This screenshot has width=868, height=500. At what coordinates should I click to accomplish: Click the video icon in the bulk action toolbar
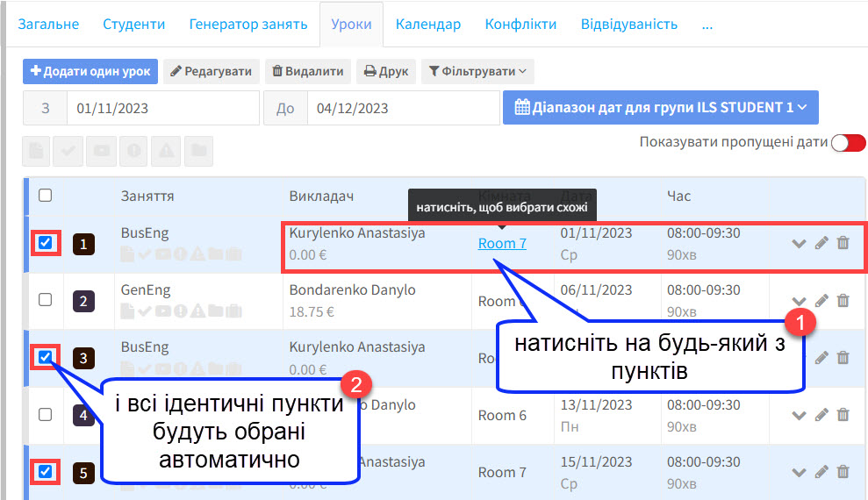click(102, 151)
